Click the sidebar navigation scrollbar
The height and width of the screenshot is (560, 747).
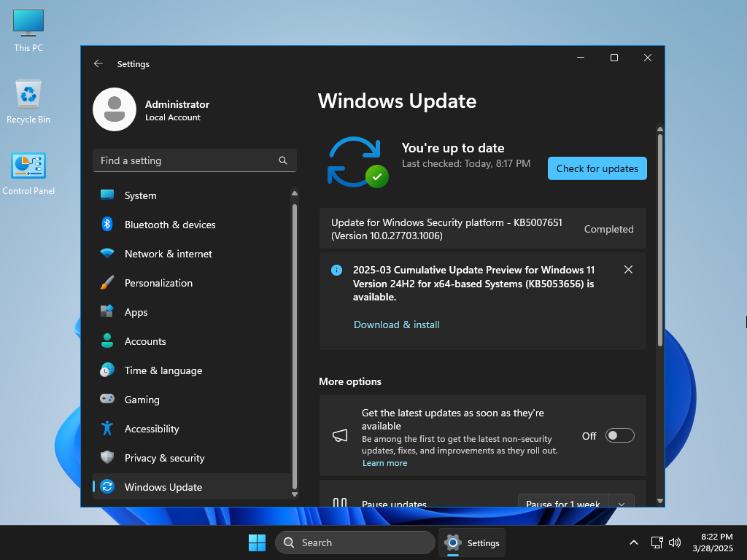click(295, 346)
